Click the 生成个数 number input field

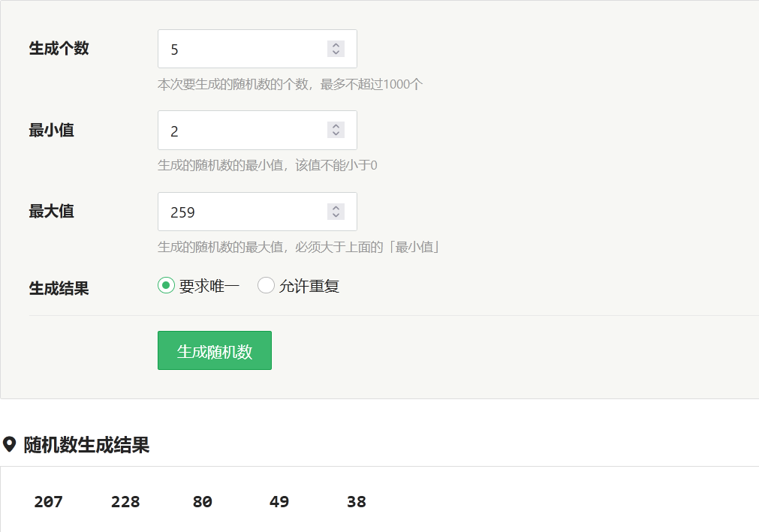pos(257,49)
